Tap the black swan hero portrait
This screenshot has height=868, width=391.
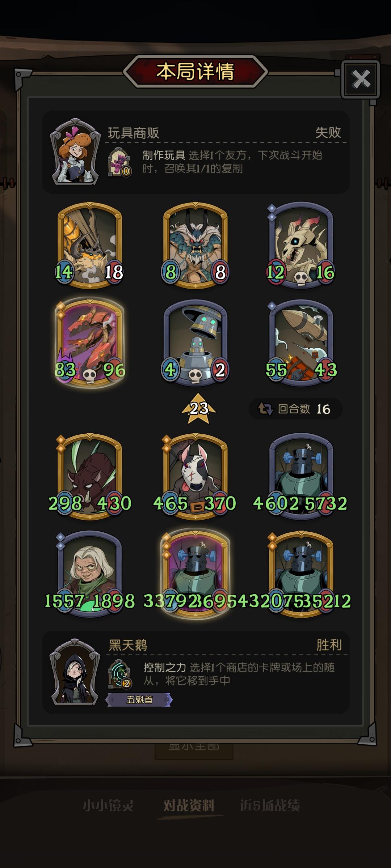pyautogui.click(x=75, y=672)
